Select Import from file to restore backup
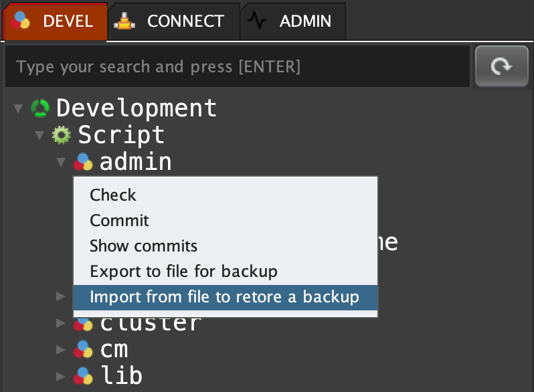 [x=224, y=297]
